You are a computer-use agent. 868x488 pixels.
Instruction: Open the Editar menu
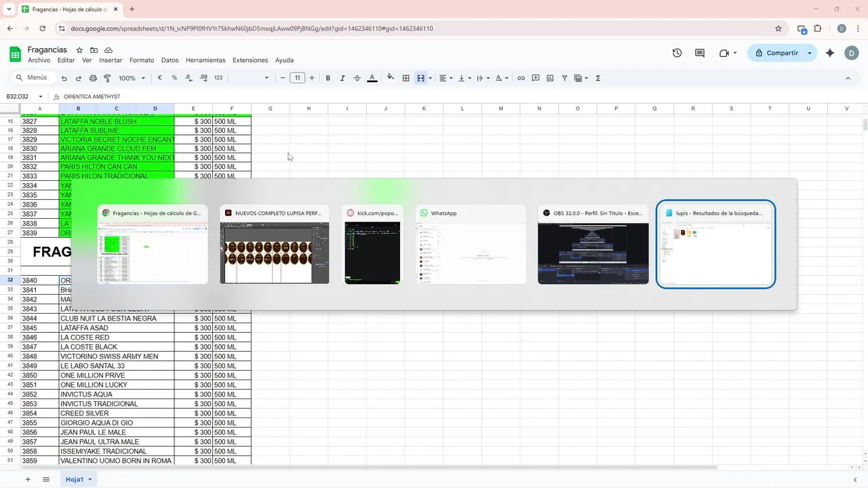[66, 60]
